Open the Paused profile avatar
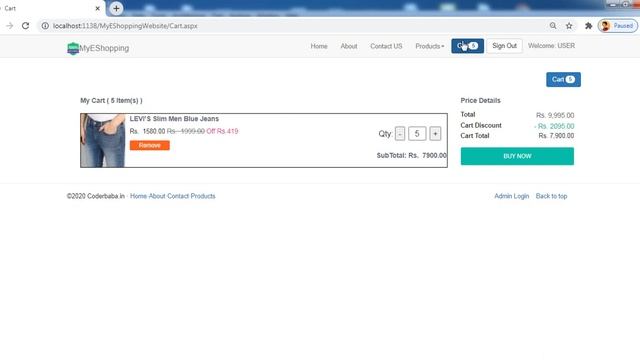 tap(618, 26)
